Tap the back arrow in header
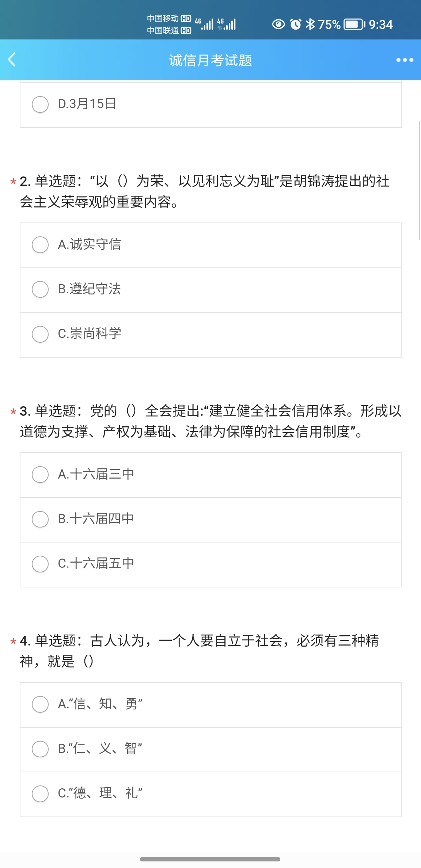This screenshot has height=868, width=421. [12, 60]
